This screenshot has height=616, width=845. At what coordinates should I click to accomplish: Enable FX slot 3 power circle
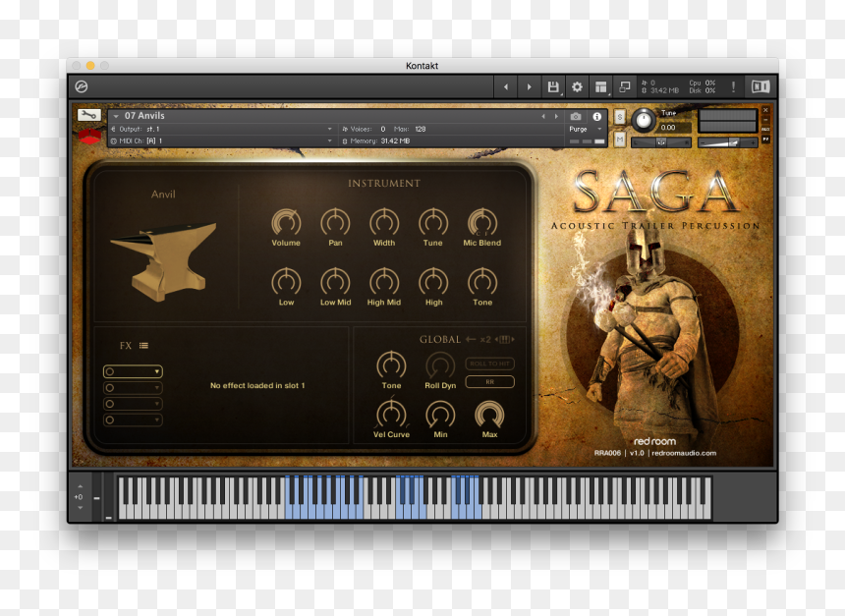coord(110,404)
